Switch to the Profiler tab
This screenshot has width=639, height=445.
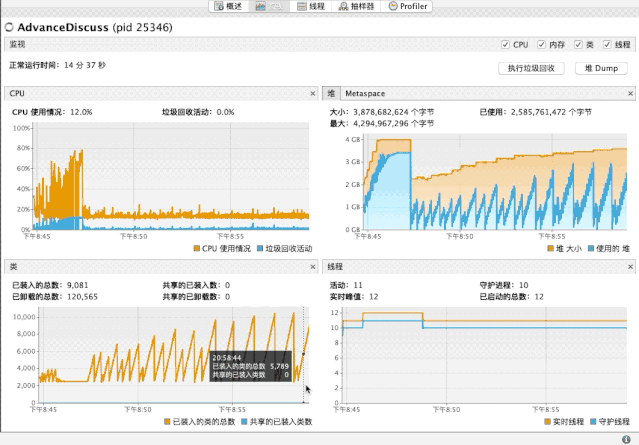click(407, 6)
